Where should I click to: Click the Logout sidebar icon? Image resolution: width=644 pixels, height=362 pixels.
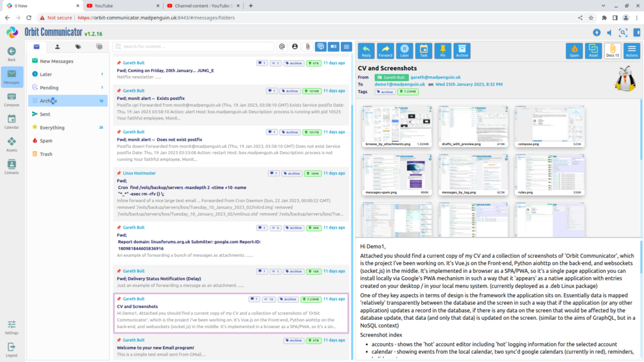click(11, 349)
